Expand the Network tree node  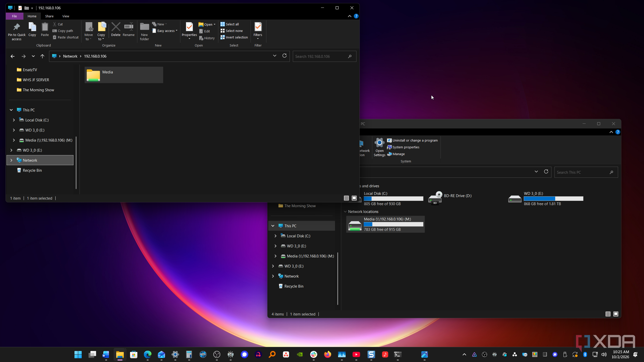(x=11, y=160)
